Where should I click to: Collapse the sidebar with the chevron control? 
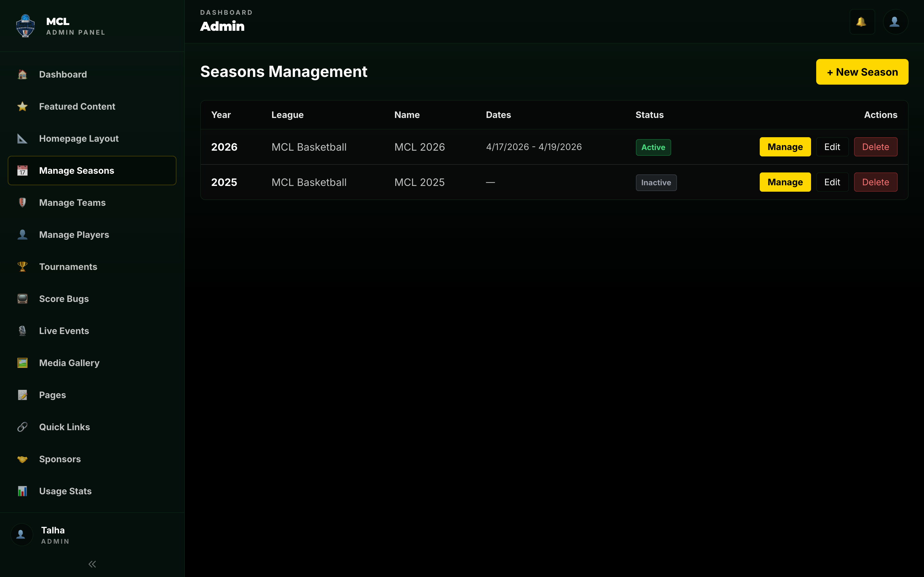coord(92,564)
